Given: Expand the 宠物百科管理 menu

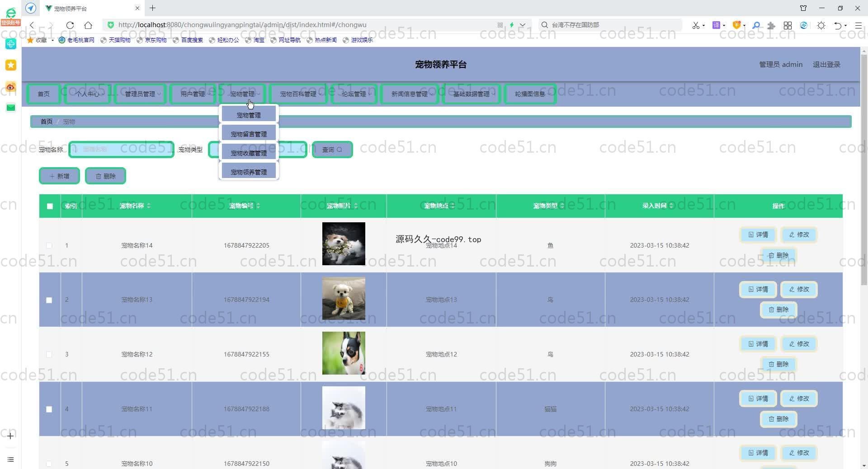Looking at the screenshot, I should pyautogui.click(x=298, y=94).
